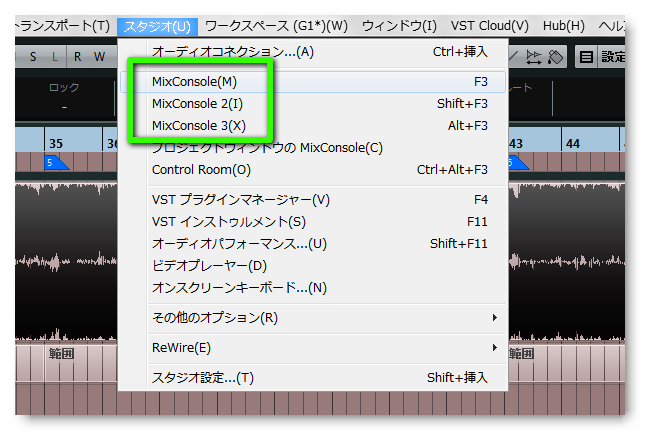Expand the ReWire(E) submenu
The width and height of the screenshot is (652, 442).
coord(313,348)
